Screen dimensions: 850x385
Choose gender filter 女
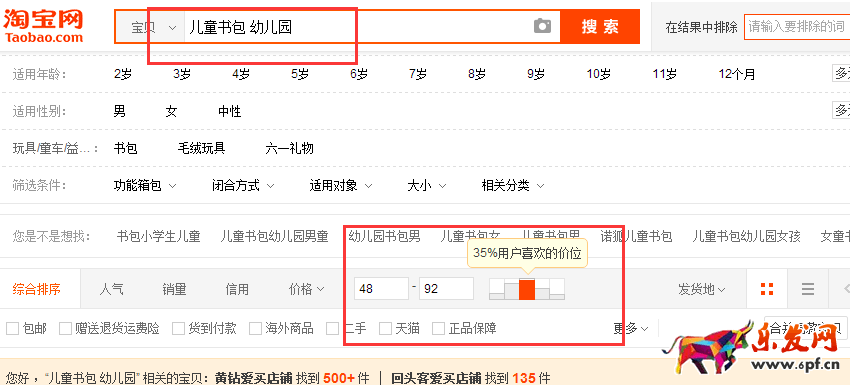[171, 112]
